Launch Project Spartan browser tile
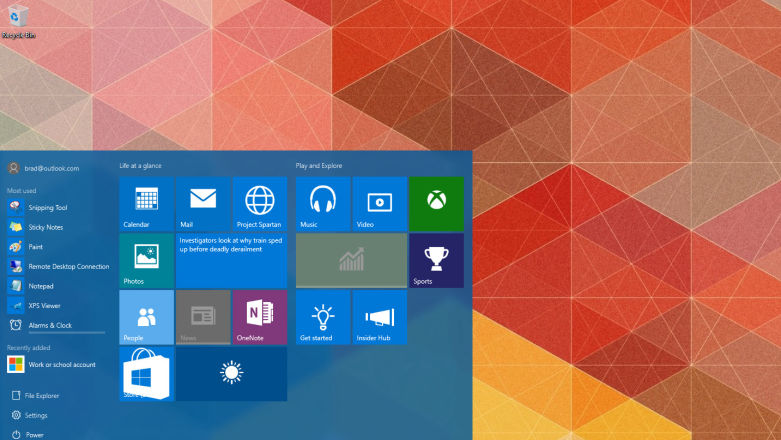781x440 pixels. coord(260,204)
